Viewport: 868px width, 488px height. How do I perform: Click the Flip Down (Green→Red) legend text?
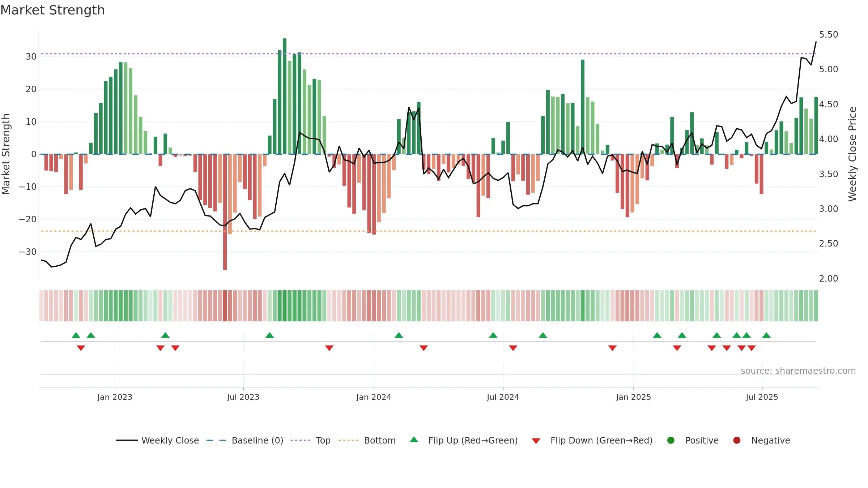(x=601, y=440)
